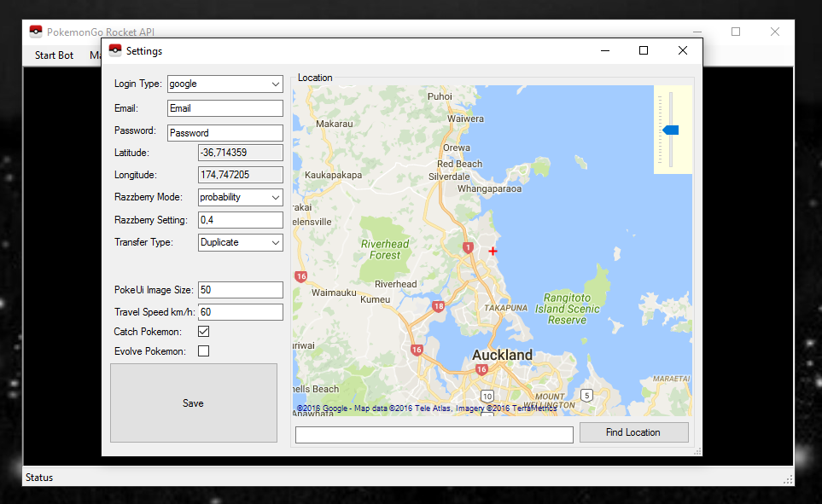
Task: Click the map zoom slider handle
Action: tap(671, 130)
